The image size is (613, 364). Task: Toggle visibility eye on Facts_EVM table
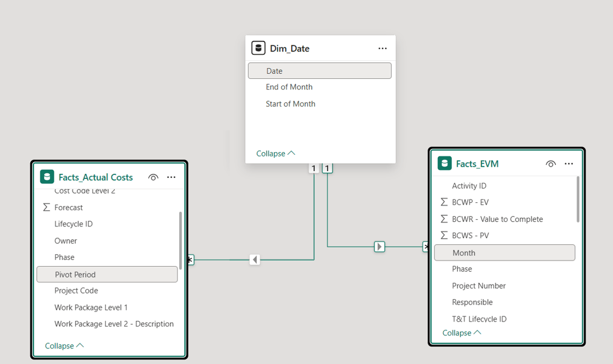[551, 164]
